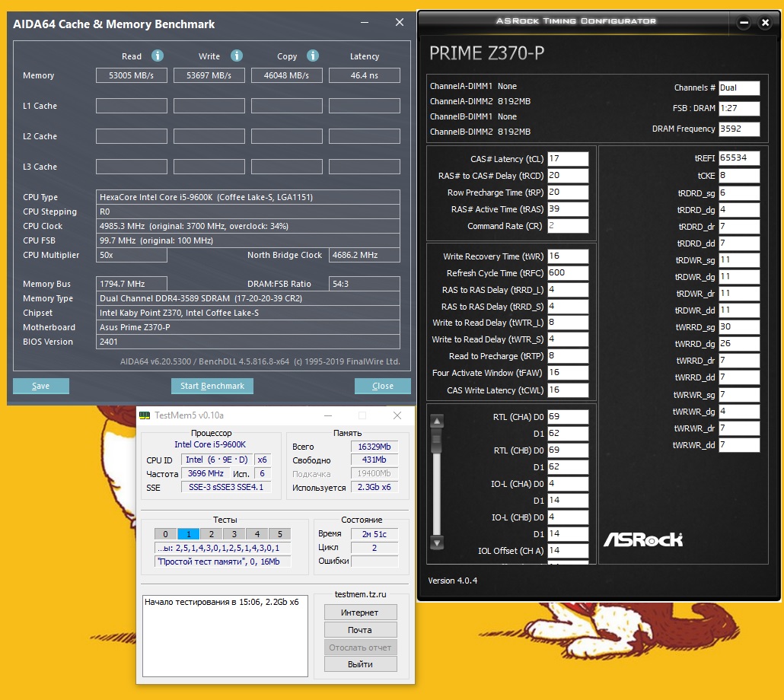Close the TestMem5 window

tap(397, 415)
